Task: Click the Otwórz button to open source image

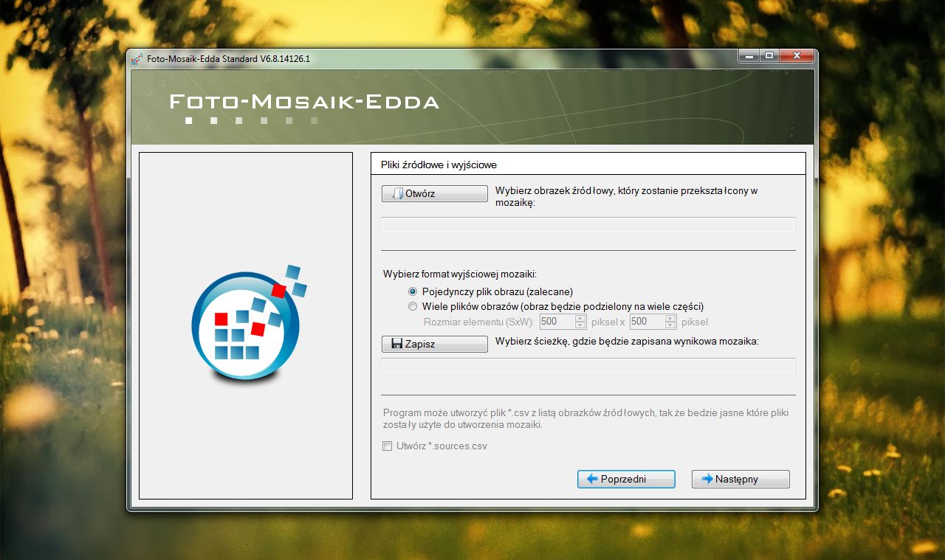Action: pyautogui.click(x=434, y=193)
